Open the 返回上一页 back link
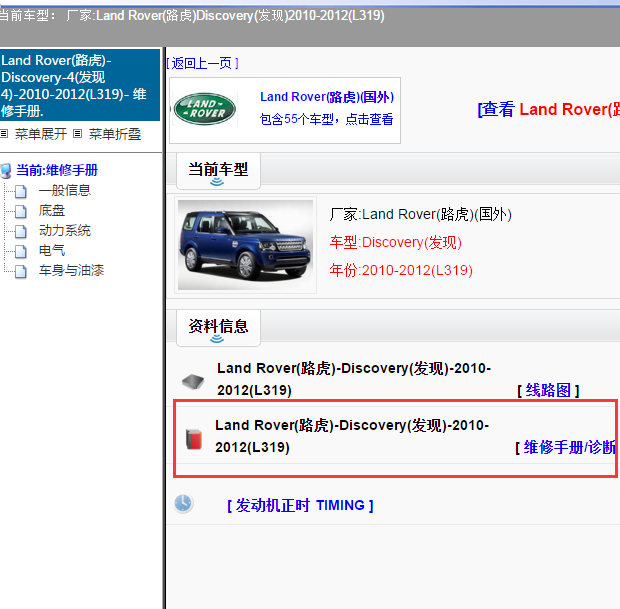This screenshot has height=609, width=620. 202,63
